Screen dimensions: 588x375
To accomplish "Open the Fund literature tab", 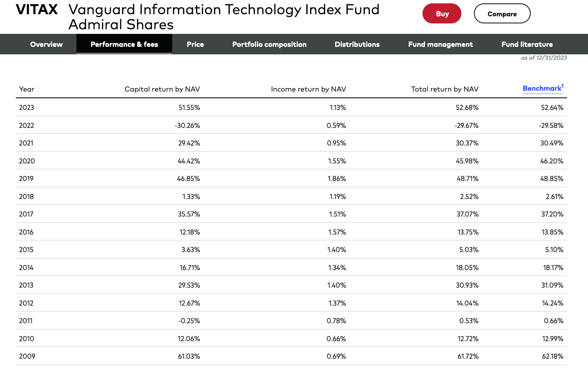I will (527, 44).
